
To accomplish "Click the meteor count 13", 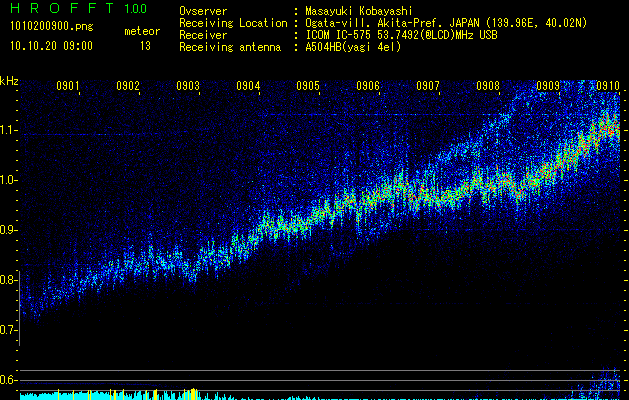I will (x=145, y=46).
